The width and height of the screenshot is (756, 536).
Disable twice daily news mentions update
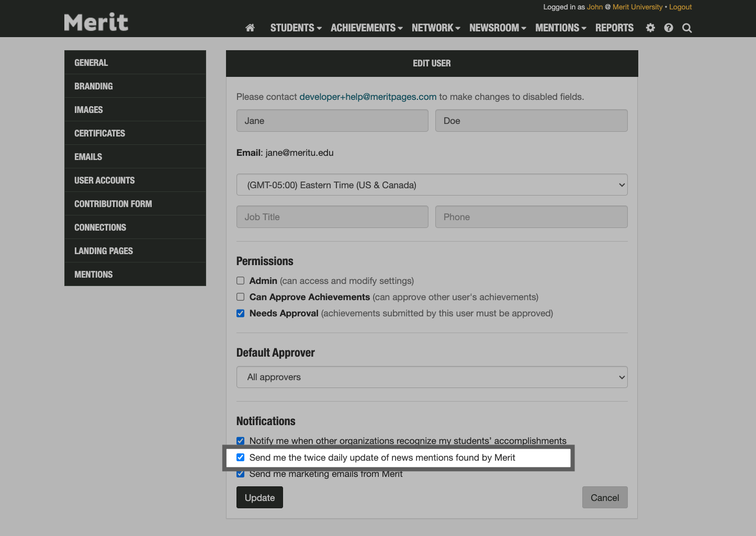click(240, 457)
